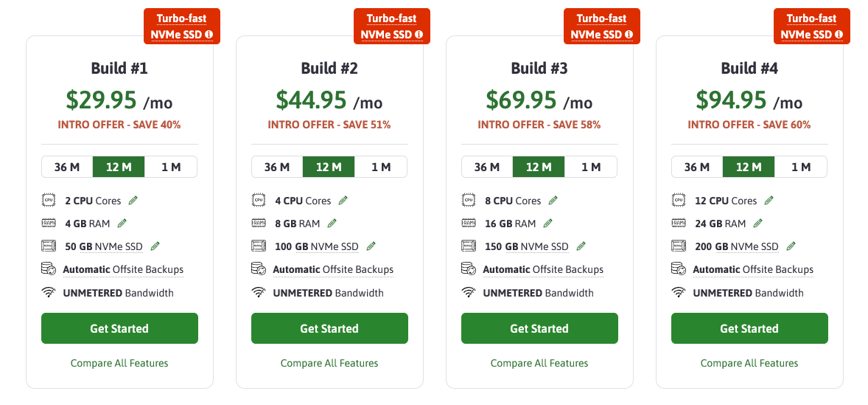Select 1 M term for Build #3
The width and height of the screenshot is (868, 405).
coord(591,167)
